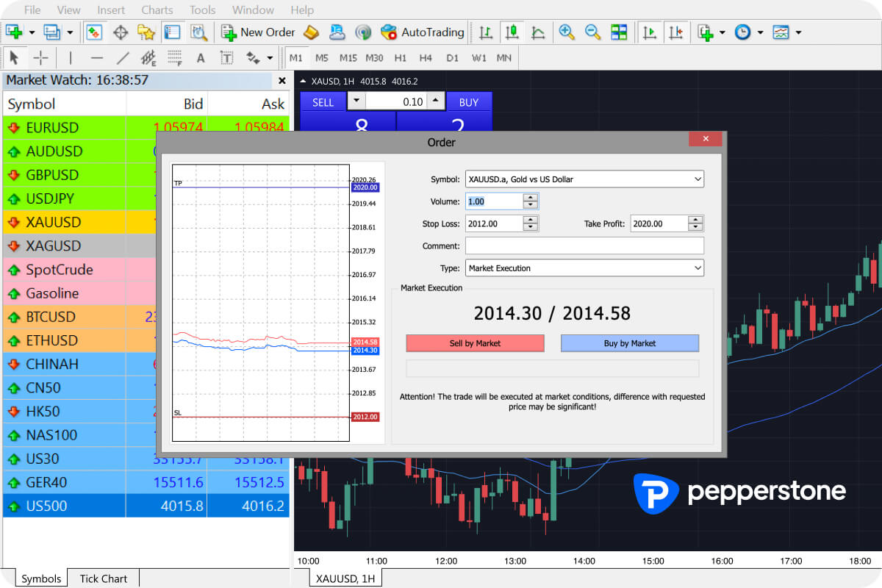Select the Crosshair tool
The image size is (882, 588).
coord(41,58)
